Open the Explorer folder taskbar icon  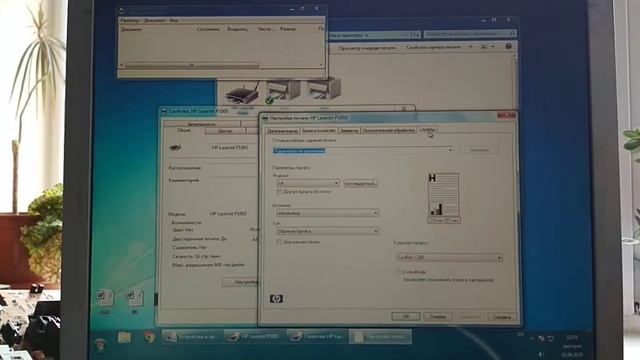point(124,338)
